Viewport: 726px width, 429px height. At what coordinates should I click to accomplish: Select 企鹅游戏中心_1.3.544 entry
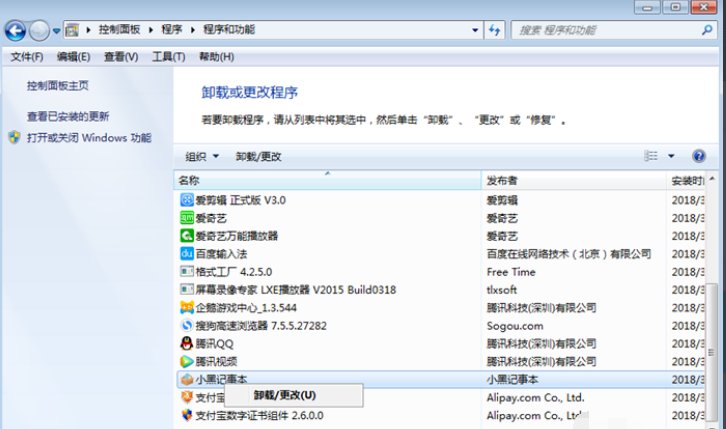[x=246, y=308]
